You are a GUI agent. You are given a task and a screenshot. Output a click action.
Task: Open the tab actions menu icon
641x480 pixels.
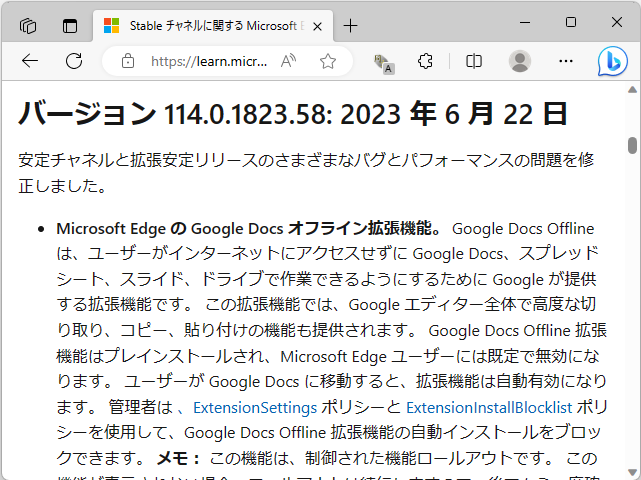tap(70, 26)
